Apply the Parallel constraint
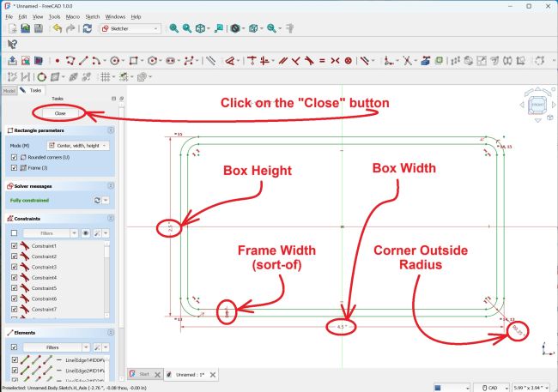The image size is (558, 392). point(283,61)
